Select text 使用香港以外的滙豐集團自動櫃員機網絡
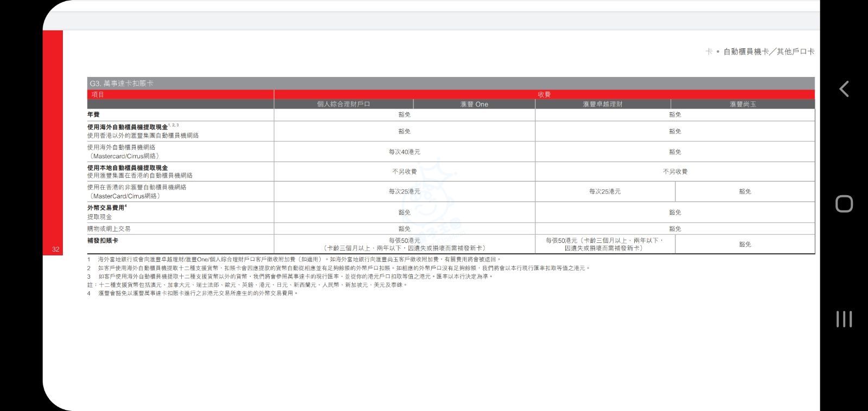This screenshot has height=411, width=868. pyautogui.click(x=143, y=136)
